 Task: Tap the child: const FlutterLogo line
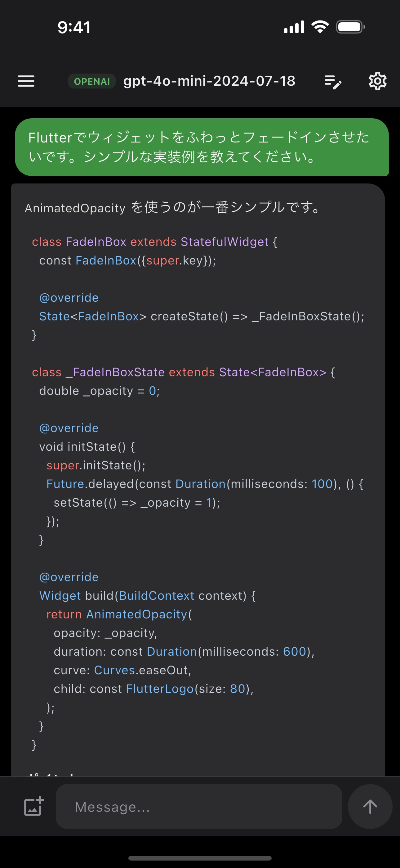pos(153,689)
